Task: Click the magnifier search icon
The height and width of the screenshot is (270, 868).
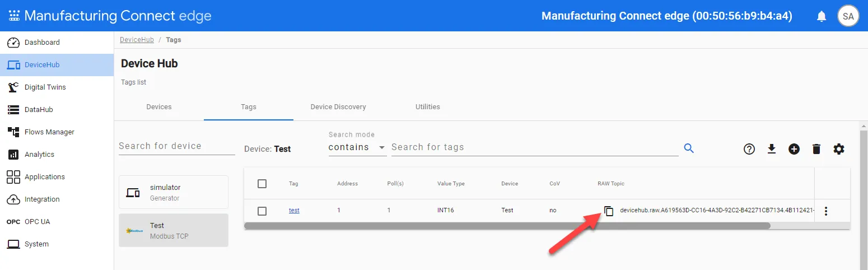Action: tap(689, 148)
